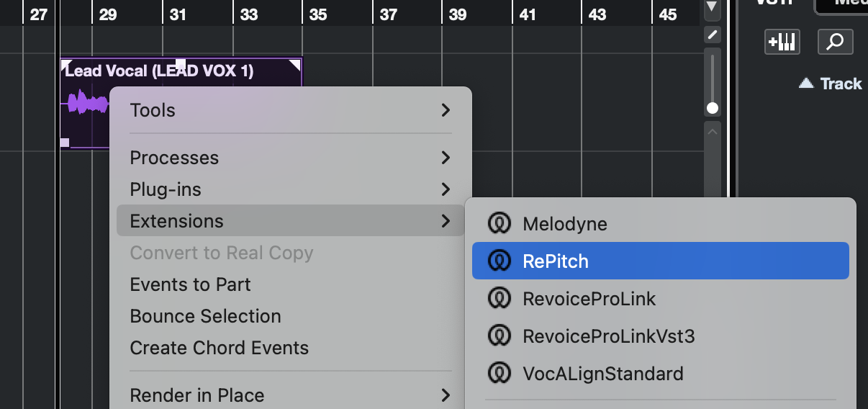Screen dimensions: 868x409
Task: Click the vertical zoom slider handle
Action: [713, 108]
